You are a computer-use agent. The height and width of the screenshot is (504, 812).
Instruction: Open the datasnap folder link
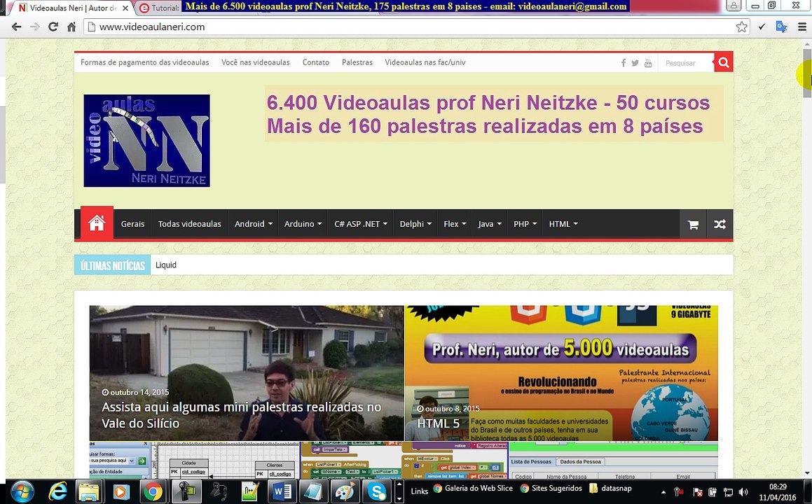point(610,489)
